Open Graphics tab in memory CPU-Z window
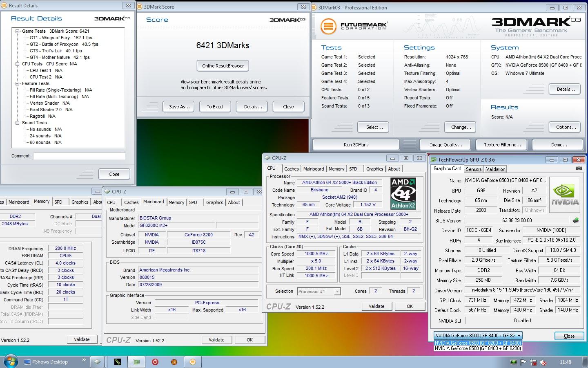 pos(80,202)
